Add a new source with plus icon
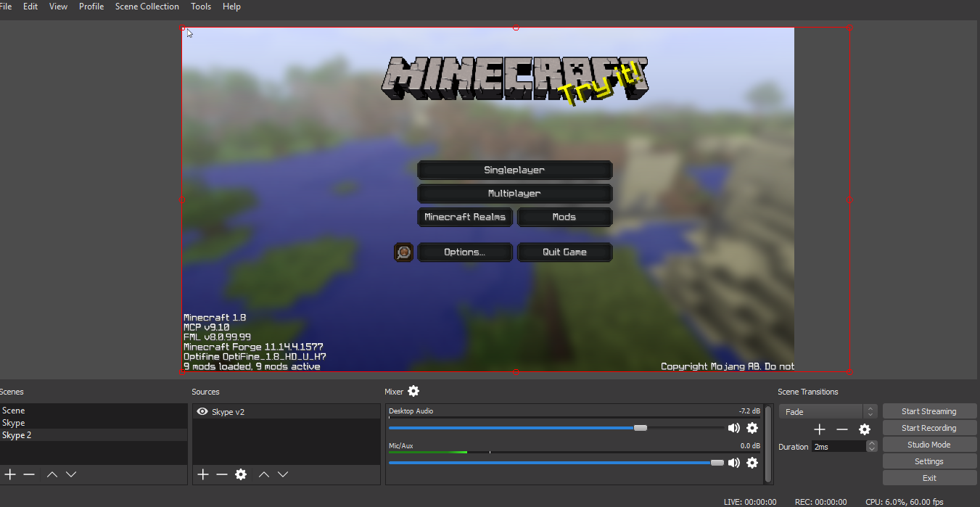 pos(203,474)
